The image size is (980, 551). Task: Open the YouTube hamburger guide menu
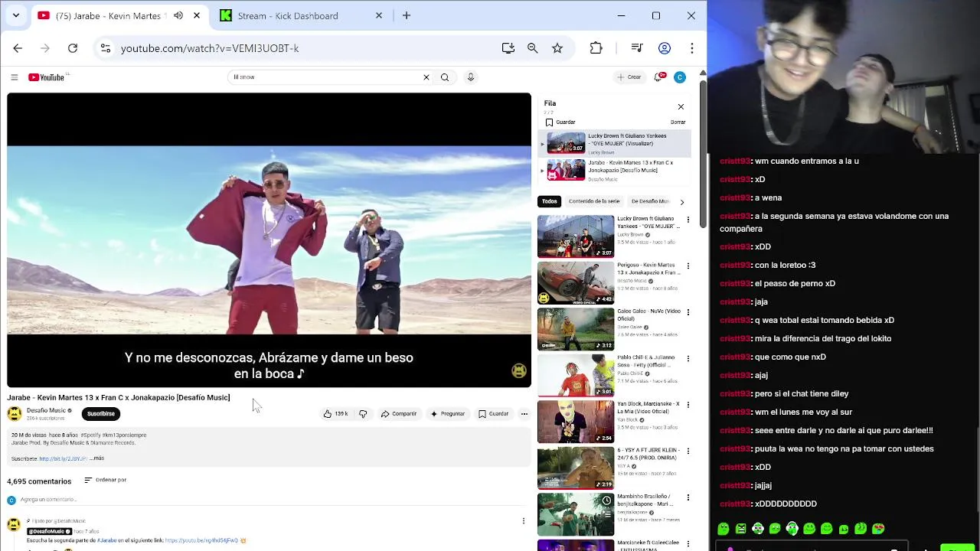[14, 77]
